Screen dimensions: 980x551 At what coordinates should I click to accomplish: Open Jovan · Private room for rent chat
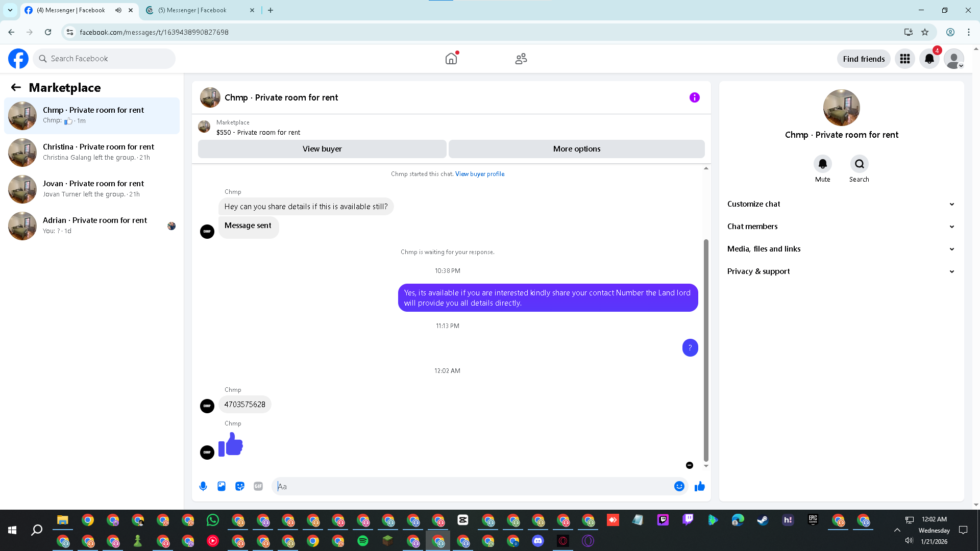point(92,189)
